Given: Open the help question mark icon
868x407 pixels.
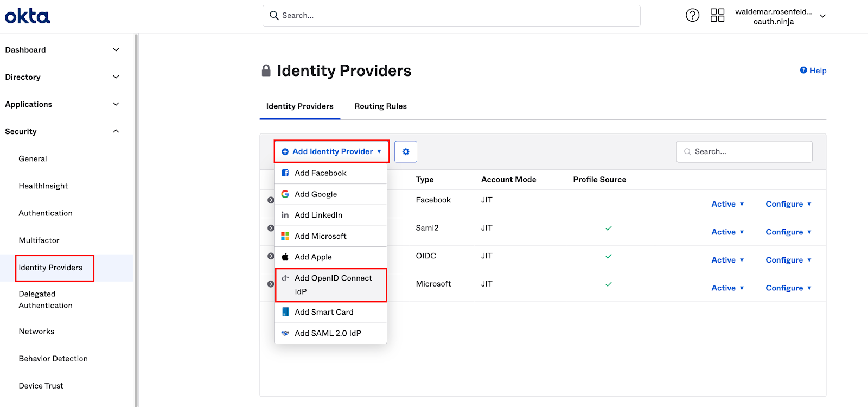Looking at the screenshot, I should click(693, 15).
